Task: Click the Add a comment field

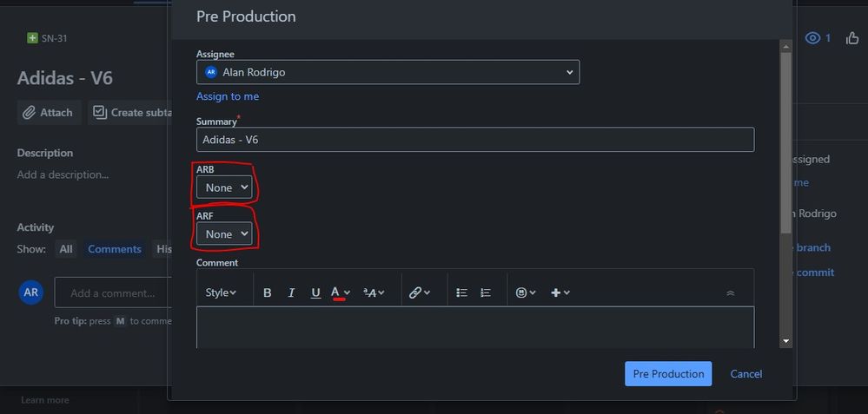Action: (114, 293)
